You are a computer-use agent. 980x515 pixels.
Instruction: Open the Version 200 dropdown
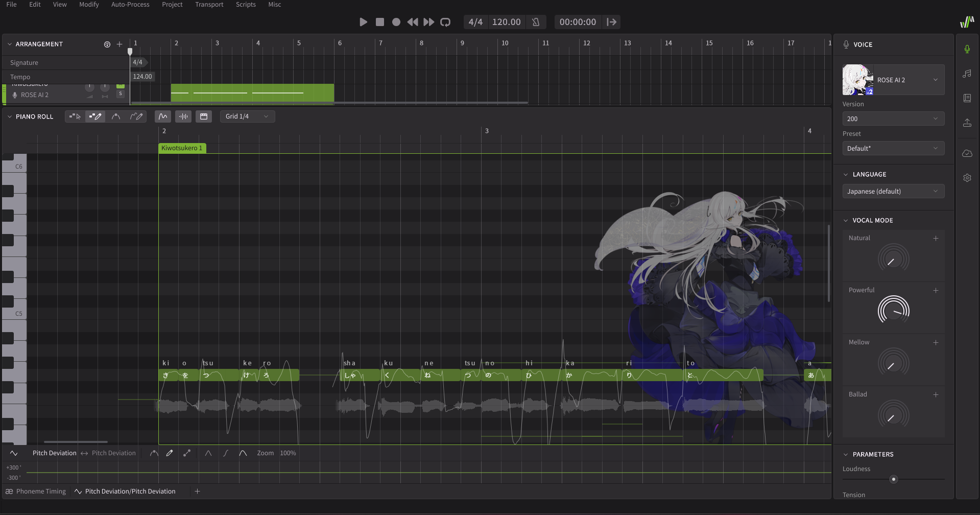893,119
